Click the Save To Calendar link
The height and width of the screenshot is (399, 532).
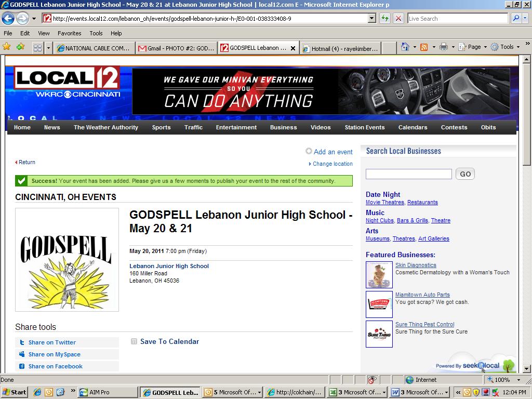(170, 342)
